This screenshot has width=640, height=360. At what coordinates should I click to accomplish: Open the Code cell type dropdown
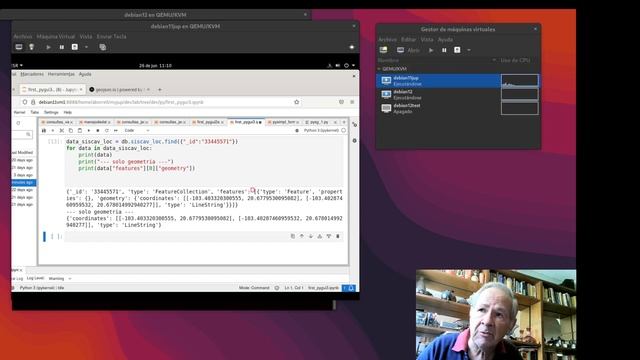(137, 131)
